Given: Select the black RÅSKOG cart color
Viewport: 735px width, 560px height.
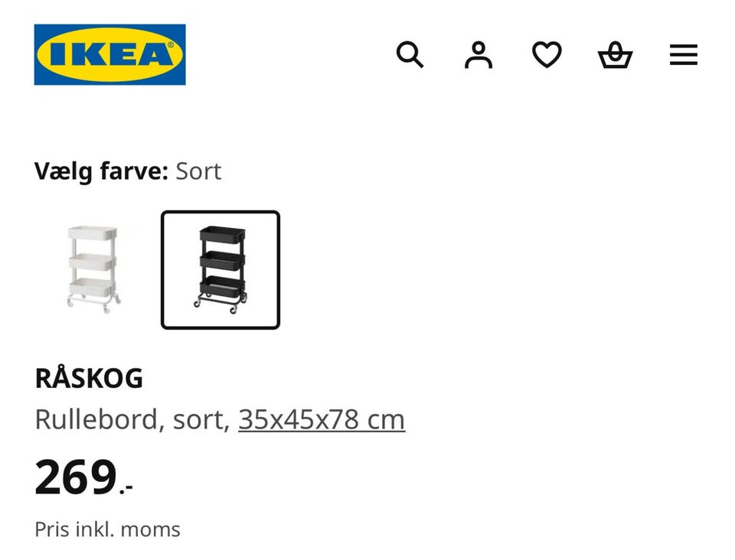Looking at the screenshot, I should [220, 269].
